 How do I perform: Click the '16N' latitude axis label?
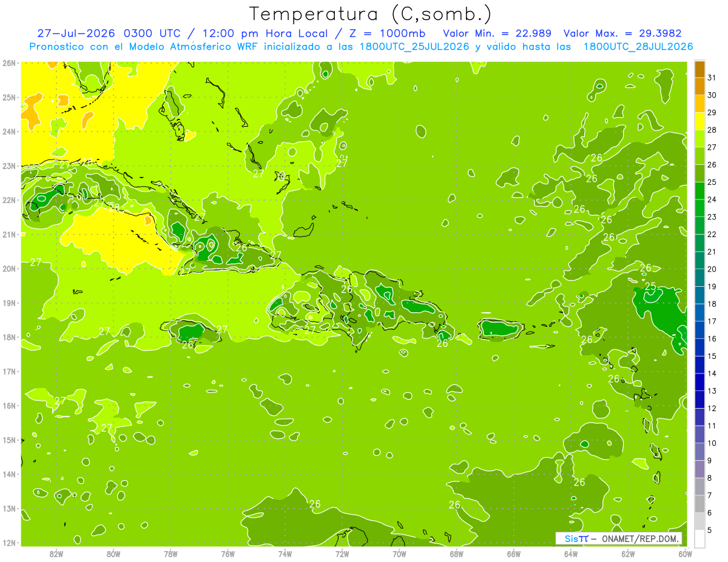[x=9, y=406]
